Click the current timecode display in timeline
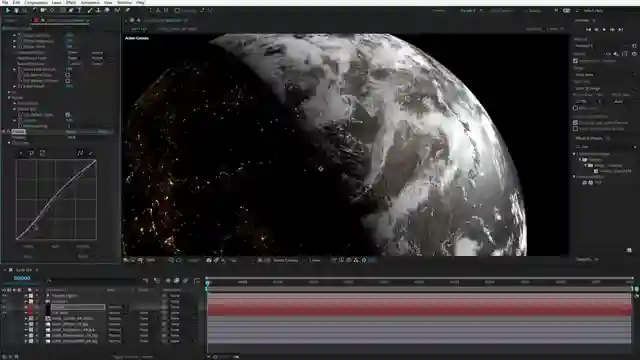This screenshot has width=640, height=360. click(22, 278)
